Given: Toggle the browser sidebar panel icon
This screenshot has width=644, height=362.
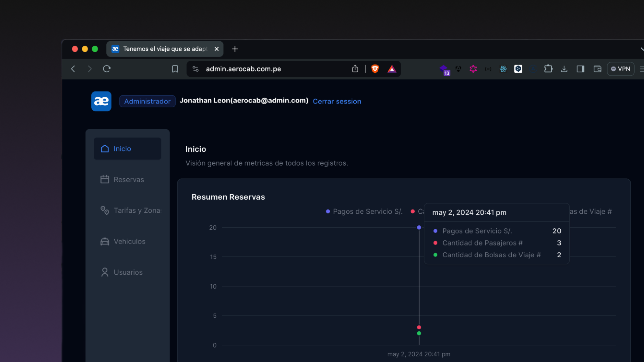Looking at the screenshot, I should [x=580, y=69].
